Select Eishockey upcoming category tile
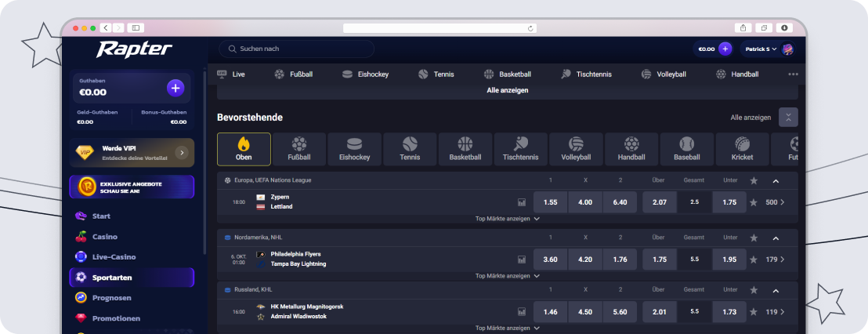This screenshot has height=334, width=868. [354, 150]
